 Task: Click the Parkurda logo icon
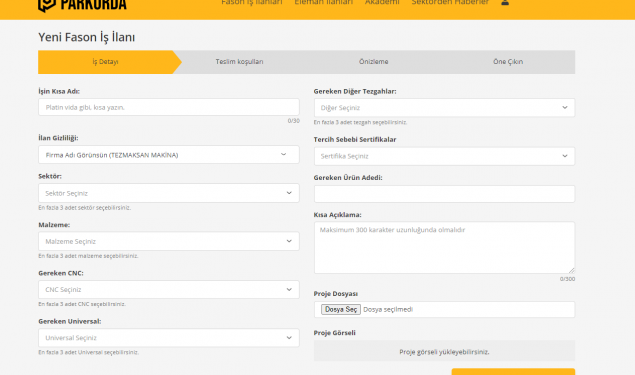coord(47,5)
